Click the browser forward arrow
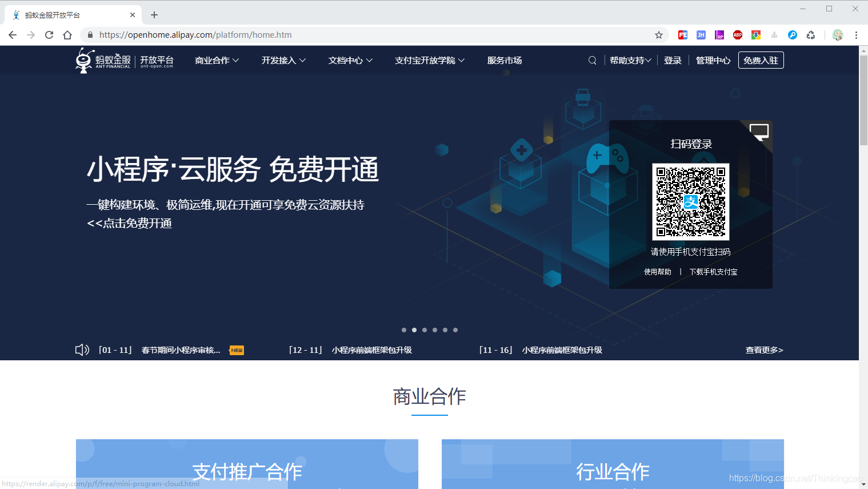 pos(31,35)
